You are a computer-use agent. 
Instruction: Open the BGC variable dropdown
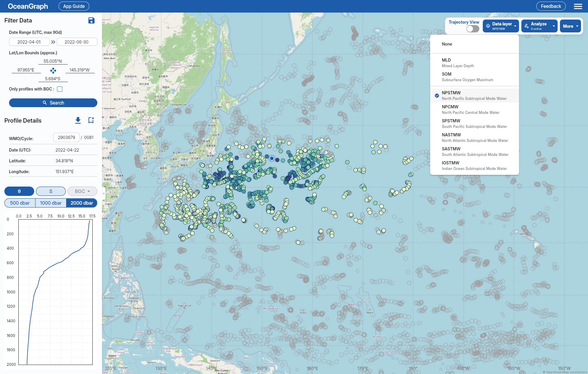(x=82, y=191)
